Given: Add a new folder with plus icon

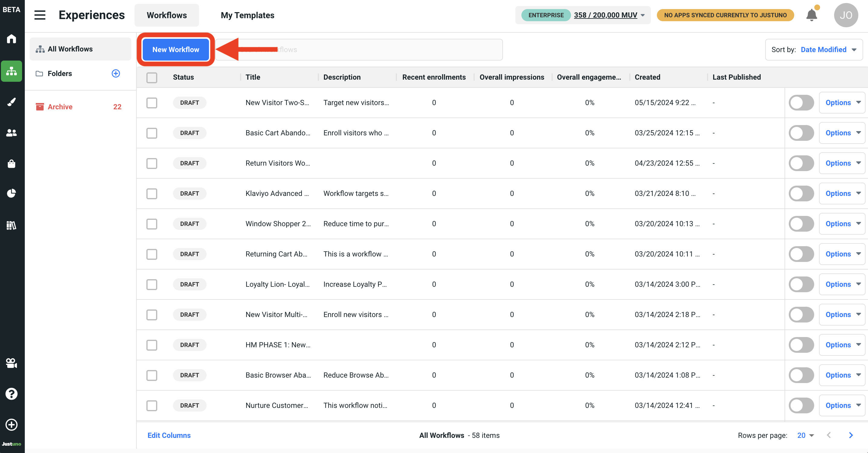Looking at the screenshot, I should pos(116,74).
